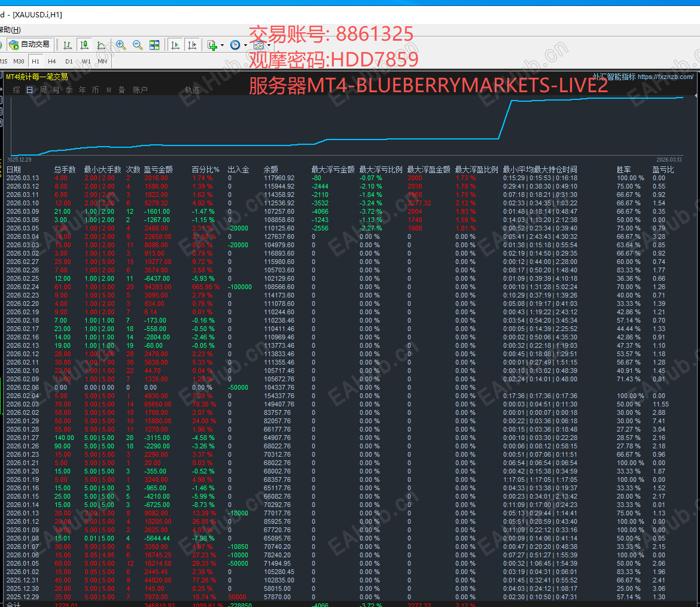Expand the periods dropdown arrow
This screenshot has height=607, width=700.
coord(245,45)
